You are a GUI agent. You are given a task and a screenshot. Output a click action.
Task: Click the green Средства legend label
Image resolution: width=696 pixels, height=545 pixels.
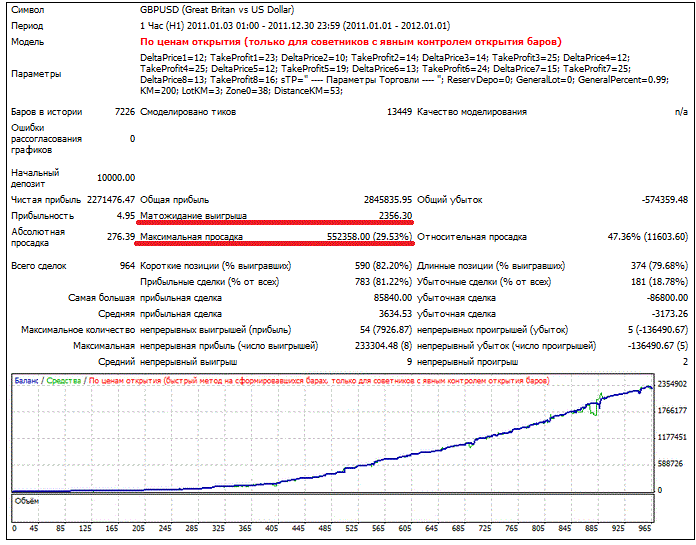click(x=63, y=381)
